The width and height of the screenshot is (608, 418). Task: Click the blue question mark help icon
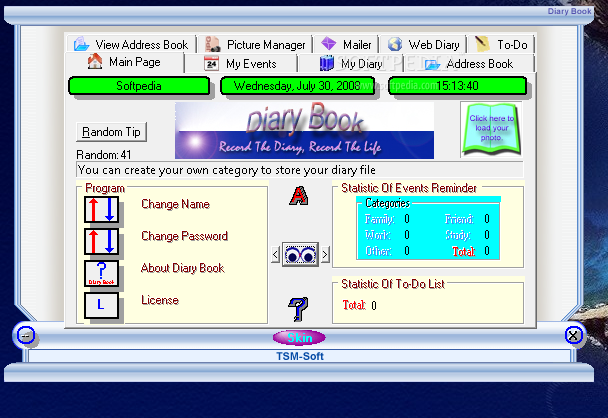(x=298, y=309)
